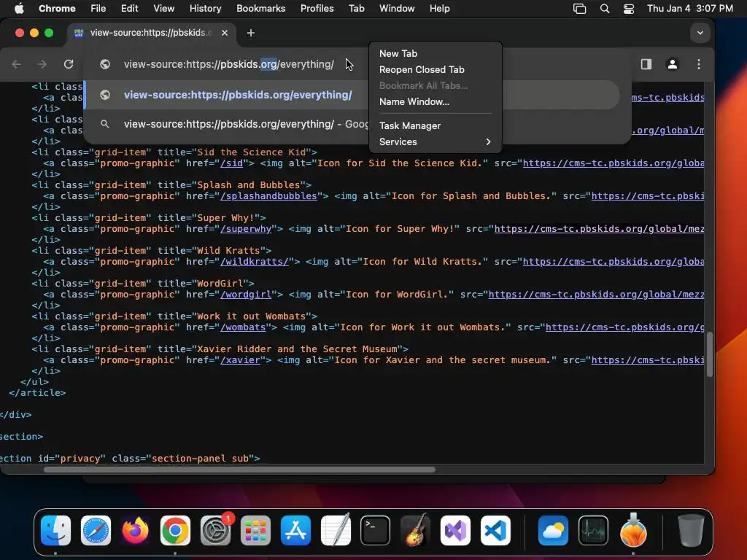747x560 pixels.
Task: Click the horizontal scrollbar thumb
Action: pos(239,470)
